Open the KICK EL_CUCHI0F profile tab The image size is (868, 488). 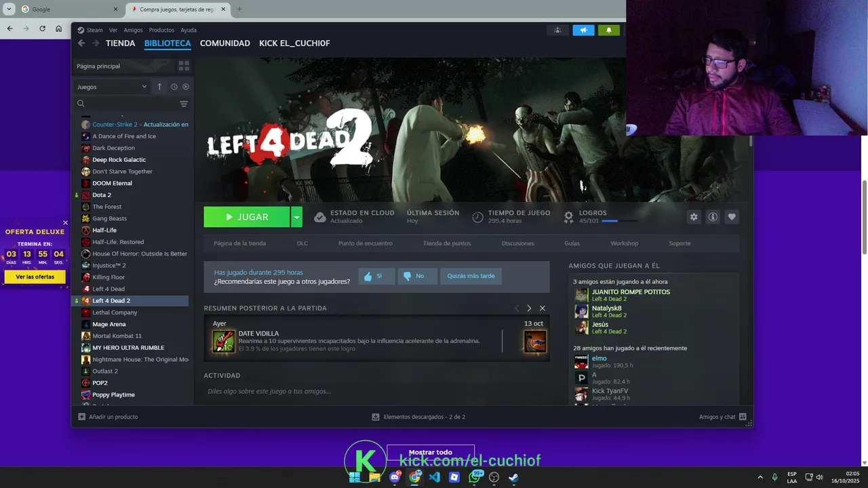[294, 43]
